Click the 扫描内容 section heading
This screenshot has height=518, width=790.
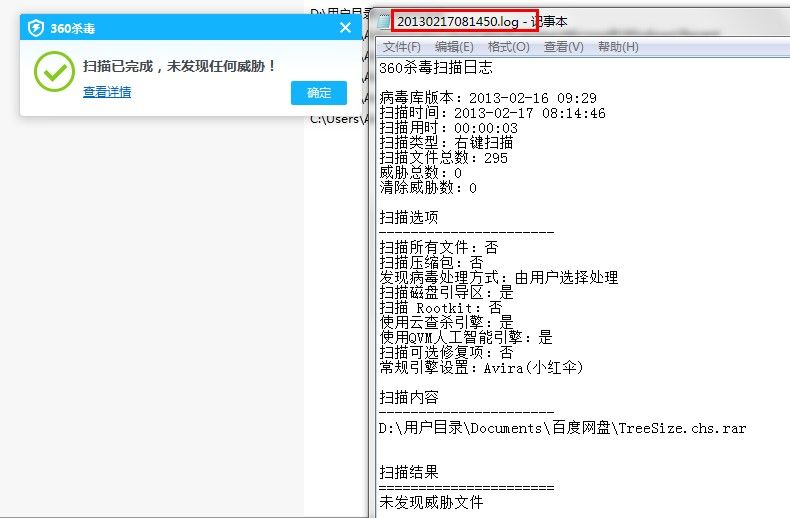(409, 398)
